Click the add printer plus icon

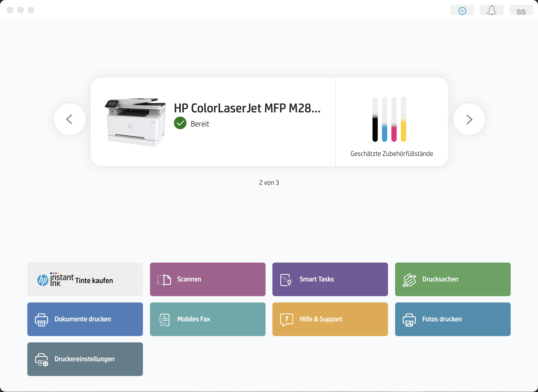(462, 11)
